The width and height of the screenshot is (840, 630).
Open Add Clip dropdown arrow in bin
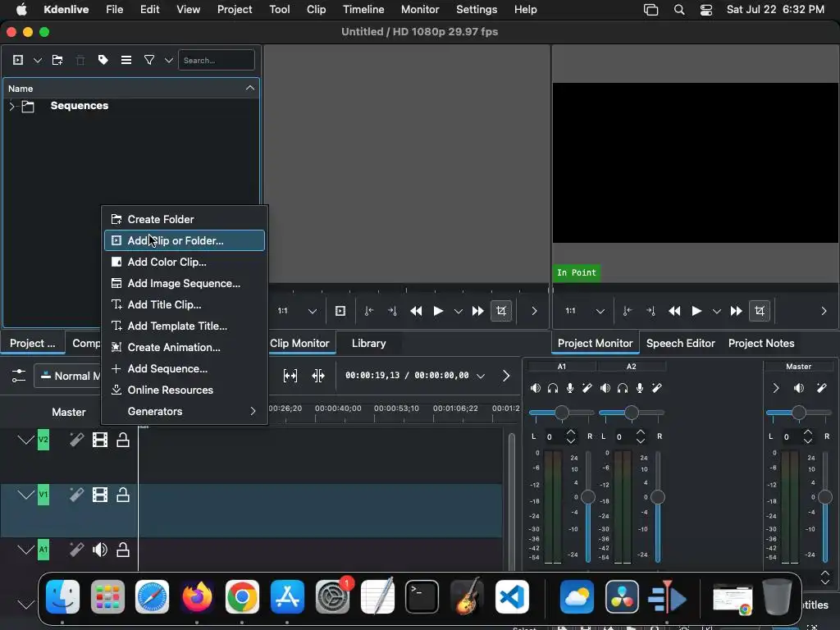tap(38, 60)
